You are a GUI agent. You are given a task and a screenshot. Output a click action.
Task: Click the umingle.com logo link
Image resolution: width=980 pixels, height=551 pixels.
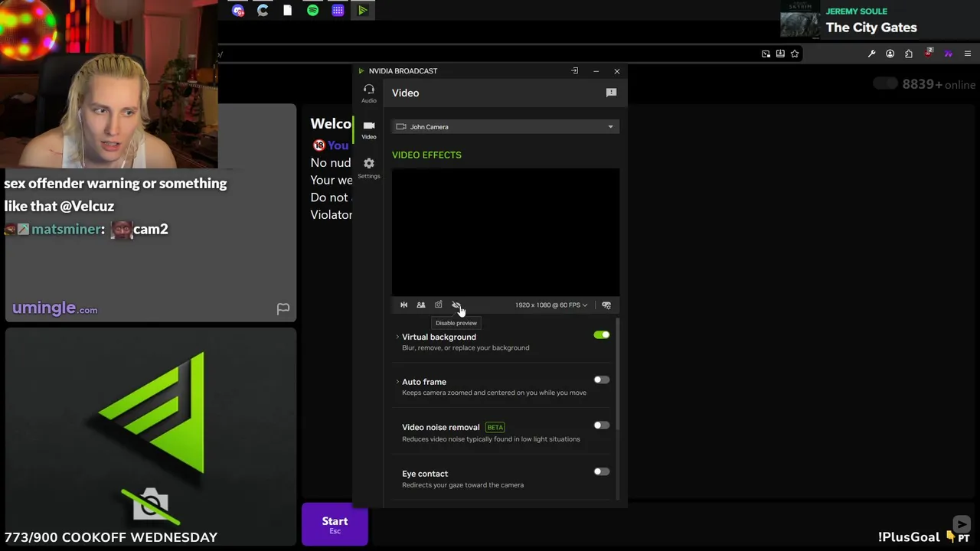[55, 308]
